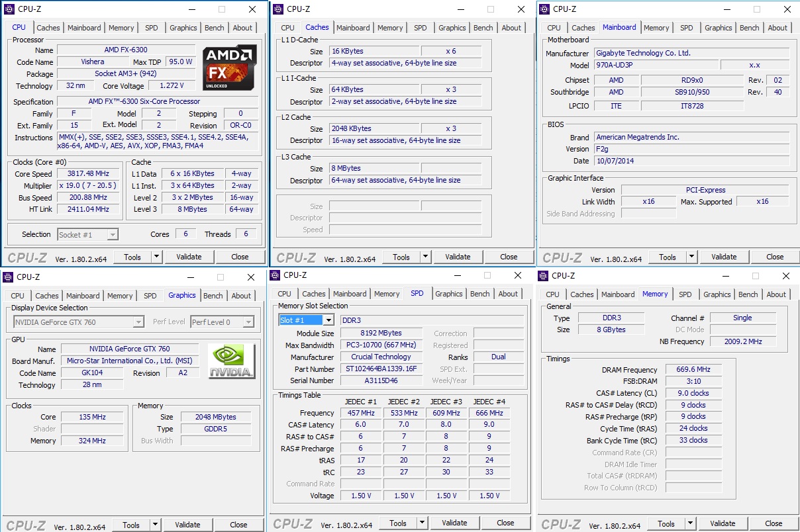The image size is (800, 532).
Task: Click the CPU-Z title icon of the window showing the Memory tab
Action: (543, 275)
